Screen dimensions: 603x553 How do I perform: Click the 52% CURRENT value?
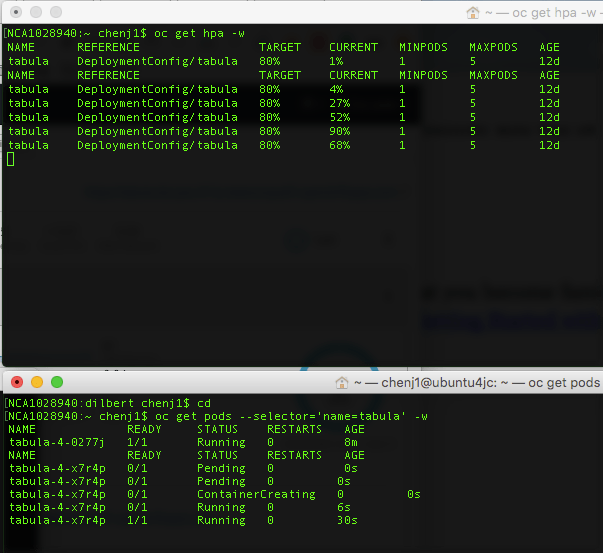point(338,117)
